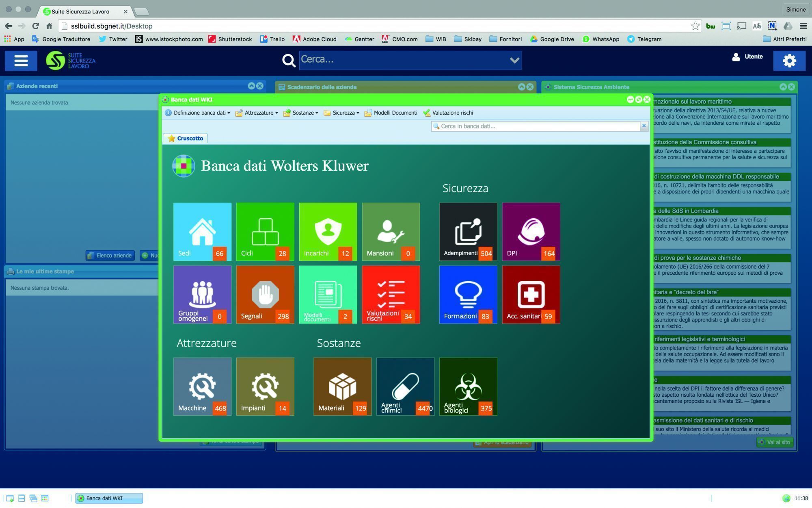Reload the browser page
Screen dimensions: 812x508
point(35,26)
